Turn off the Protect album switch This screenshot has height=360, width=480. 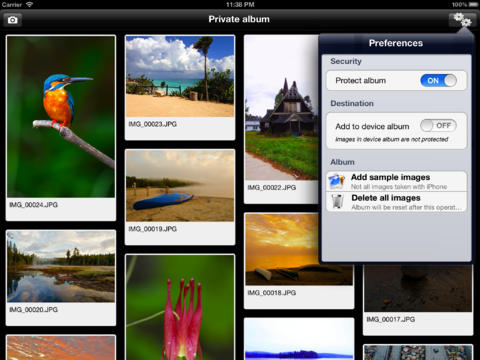coord(438,81)
